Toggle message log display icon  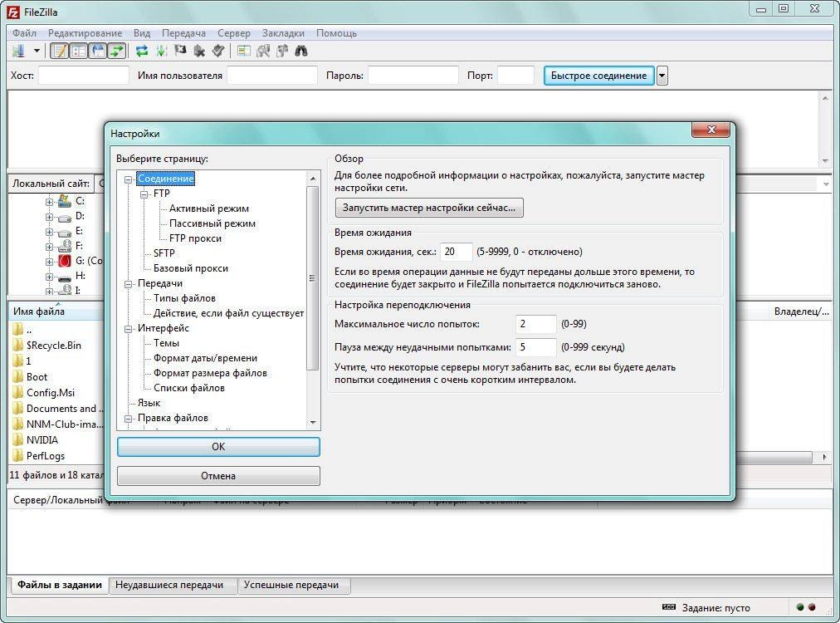tap(60, 51)
